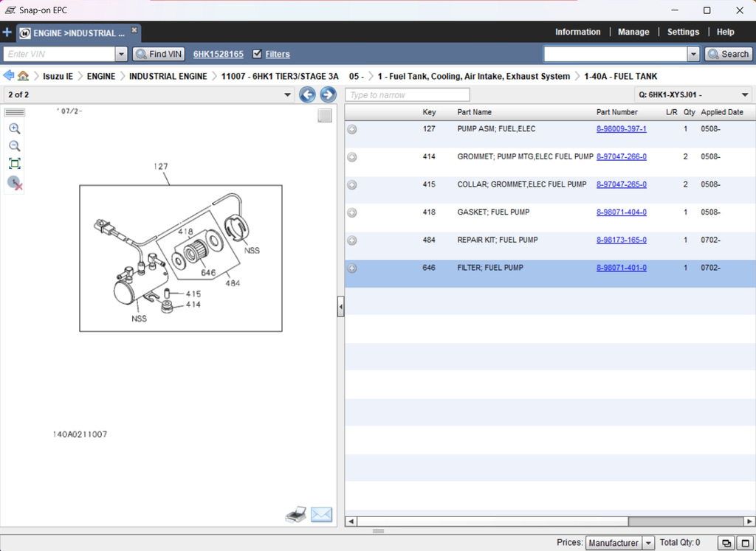
Task: Go to next illustration arrow
Action: pos(328,94)
